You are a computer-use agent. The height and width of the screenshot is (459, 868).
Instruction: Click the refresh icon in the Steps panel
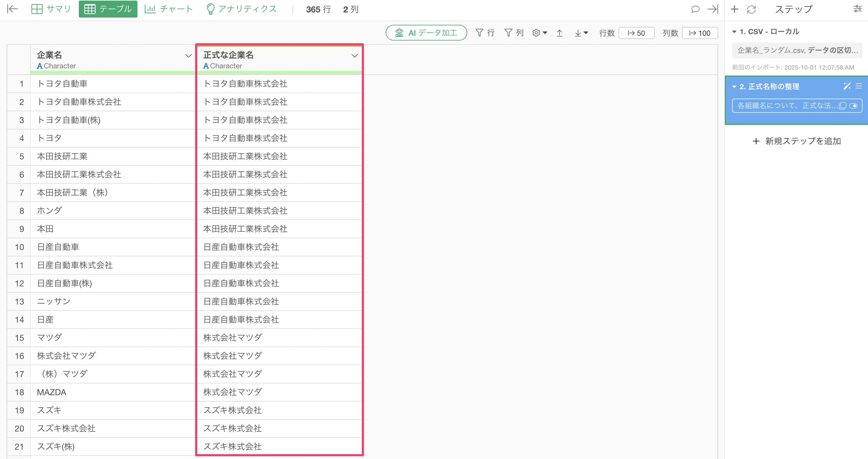tap(751, 9)
